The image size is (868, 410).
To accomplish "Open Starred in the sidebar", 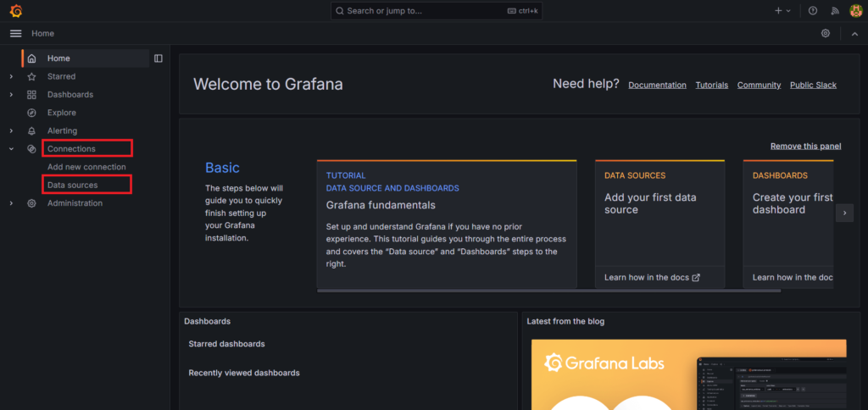I will 61,76.
